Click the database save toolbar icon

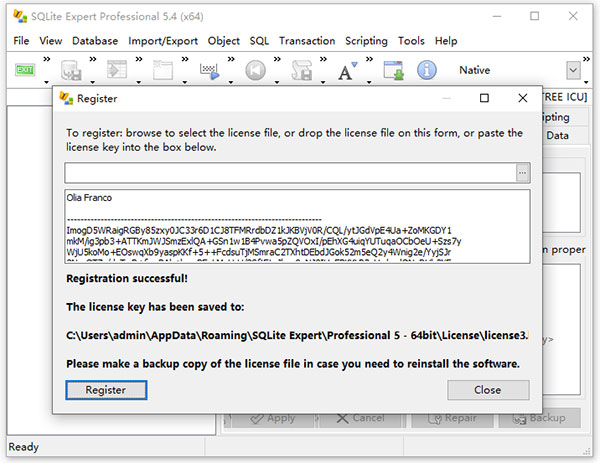click(x=71, y=70)
